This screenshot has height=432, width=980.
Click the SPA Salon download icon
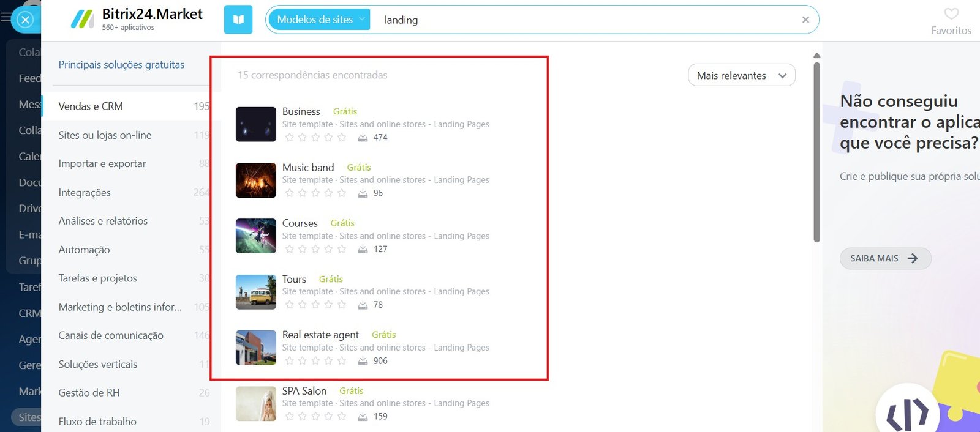[363, 416]
